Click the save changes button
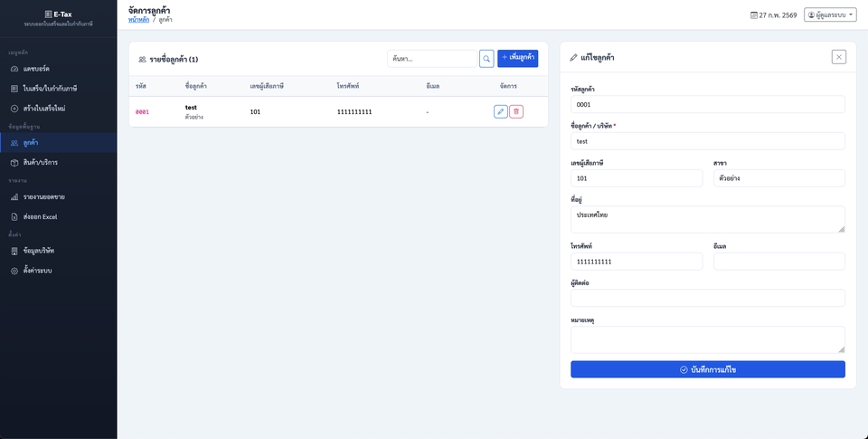868x439 pixels. (707, 369)
